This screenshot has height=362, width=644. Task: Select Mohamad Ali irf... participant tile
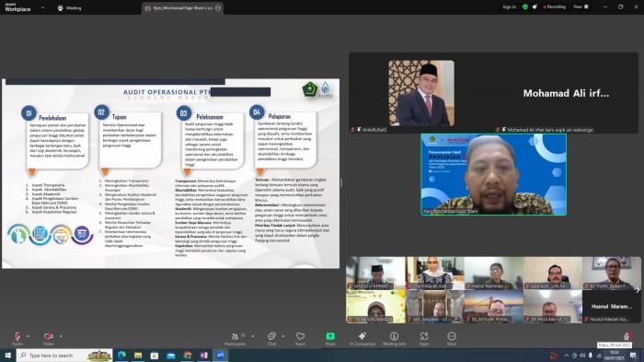point(566,93)
